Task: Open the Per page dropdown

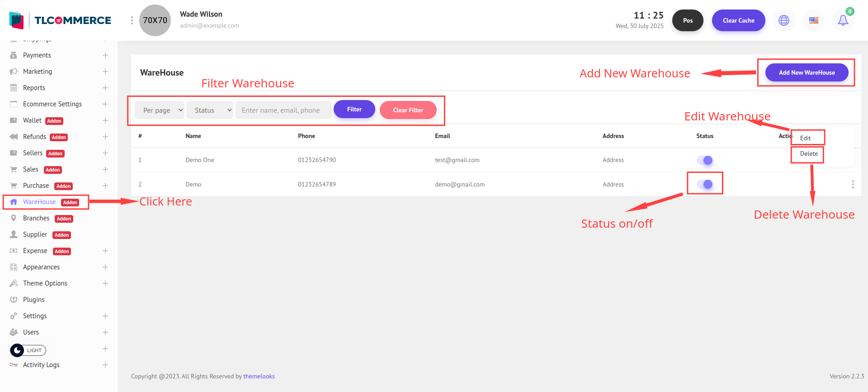Action: (160, 110)
